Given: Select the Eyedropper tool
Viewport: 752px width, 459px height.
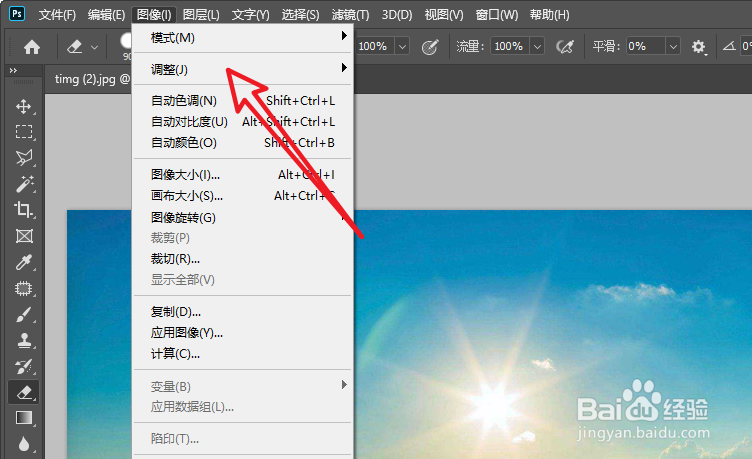Looking at the screenshot, I should (24, 262).
